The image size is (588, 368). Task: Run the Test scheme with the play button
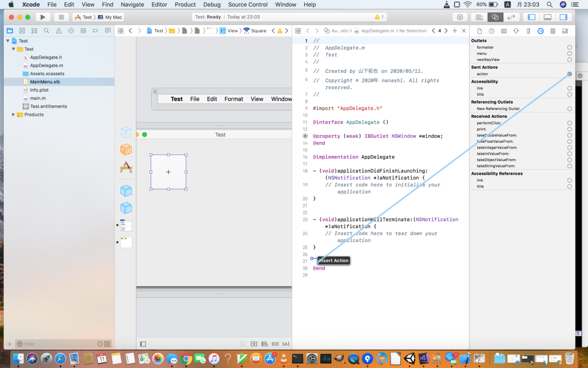point(43,17)
